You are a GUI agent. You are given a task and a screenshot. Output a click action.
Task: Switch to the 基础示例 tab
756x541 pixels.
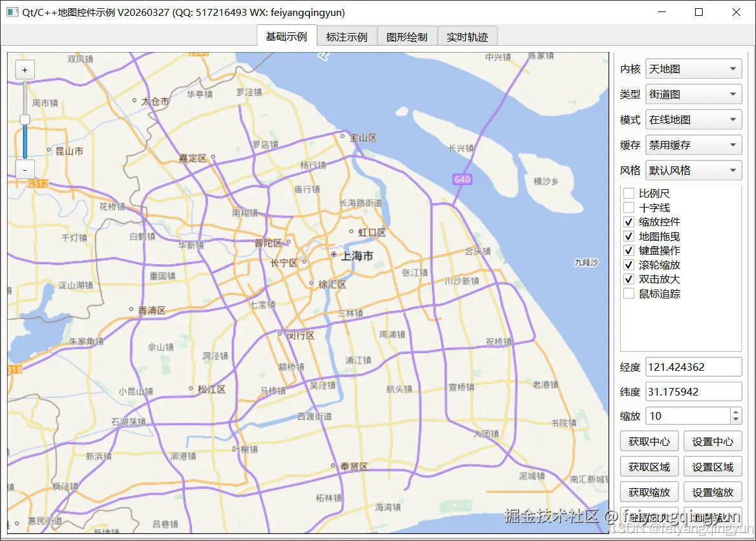287,37
